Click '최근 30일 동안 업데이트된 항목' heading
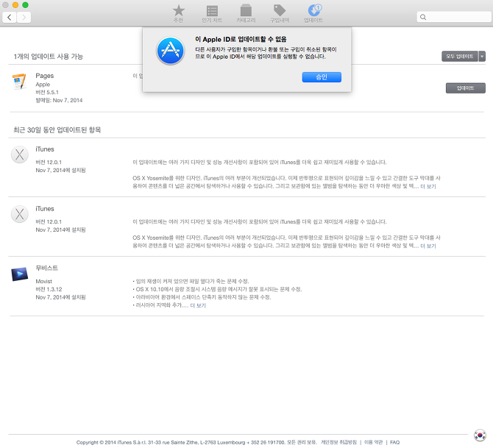Image resolution: width=493 pixels, height=448 pixels. [x=57, y=130]
